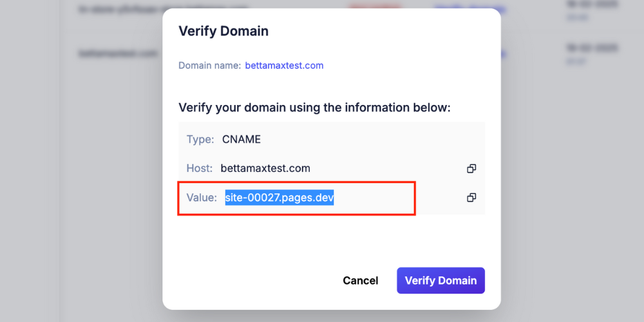Cancel the domain verification dialog
The width and height of the screenshot is (644, 322).
(360, 281)
